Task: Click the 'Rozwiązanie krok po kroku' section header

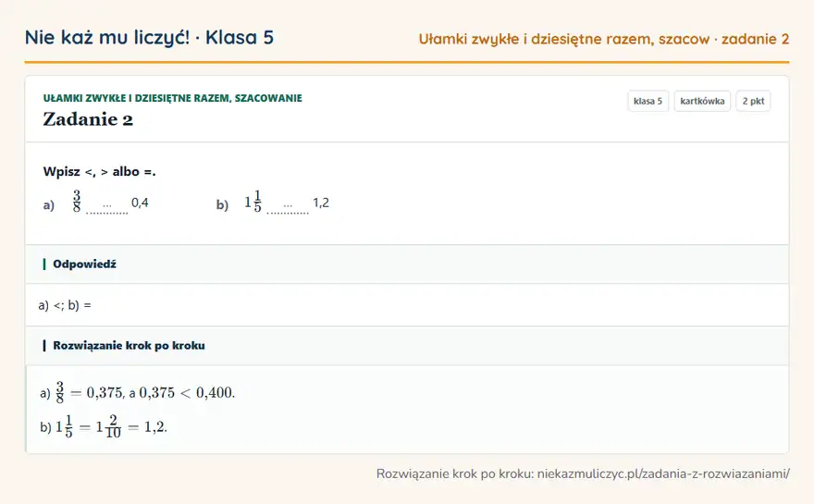Action: point(407,346)
